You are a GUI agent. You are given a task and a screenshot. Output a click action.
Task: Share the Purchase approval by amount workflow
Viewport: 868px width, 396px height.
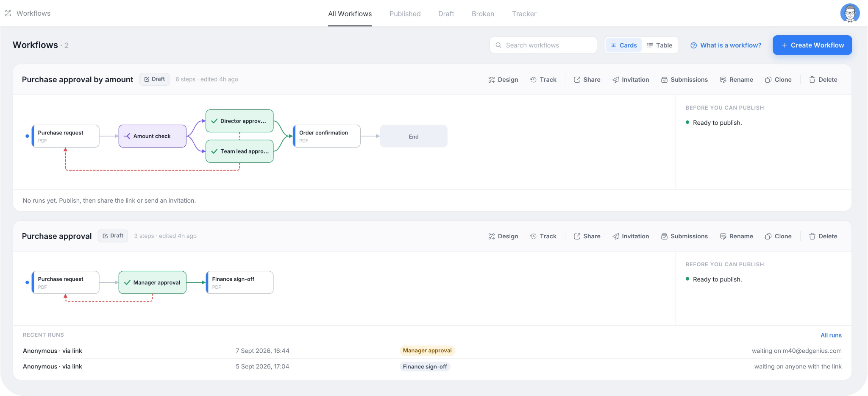(587, 80)
